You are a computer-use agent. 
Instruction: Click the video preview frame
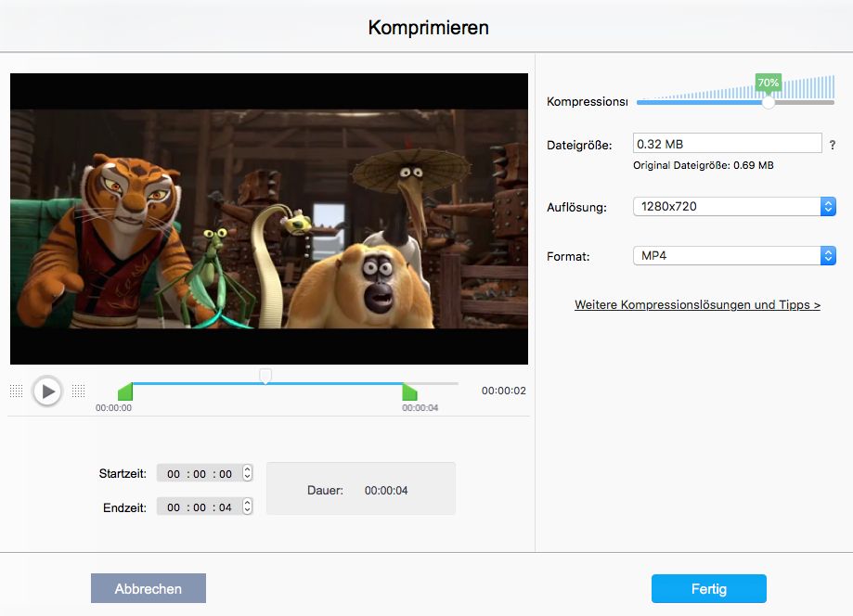click(x=269, y=219)
